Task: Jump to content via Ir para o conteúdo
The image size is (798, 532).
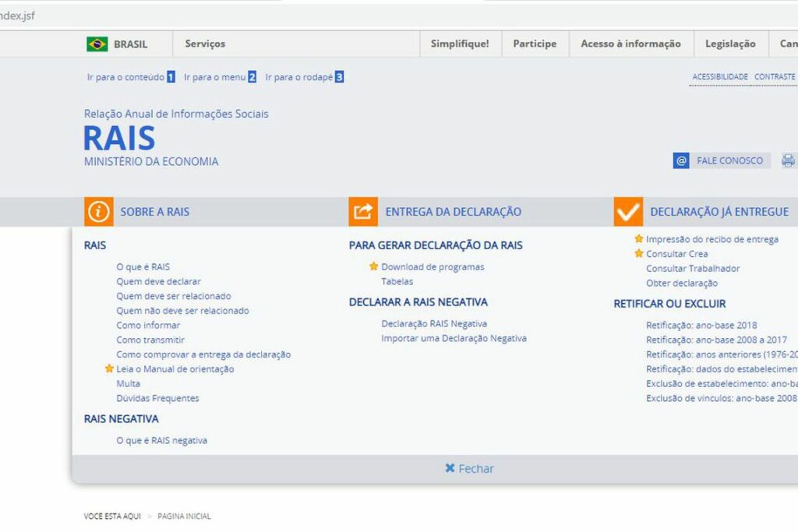Action: coord(125,77)
